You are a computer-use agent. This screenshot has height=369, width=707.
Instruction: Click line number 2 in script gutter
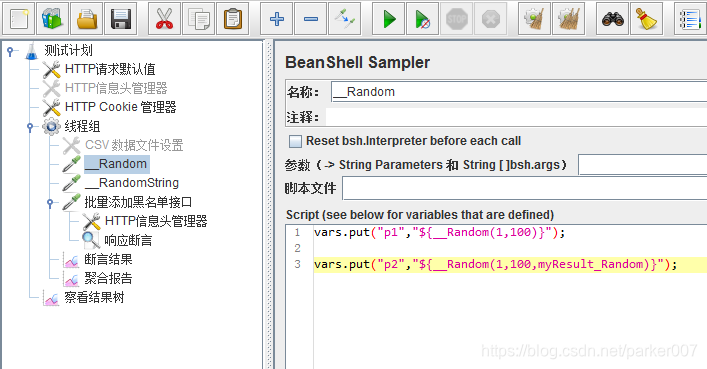[x=297, y=248]
